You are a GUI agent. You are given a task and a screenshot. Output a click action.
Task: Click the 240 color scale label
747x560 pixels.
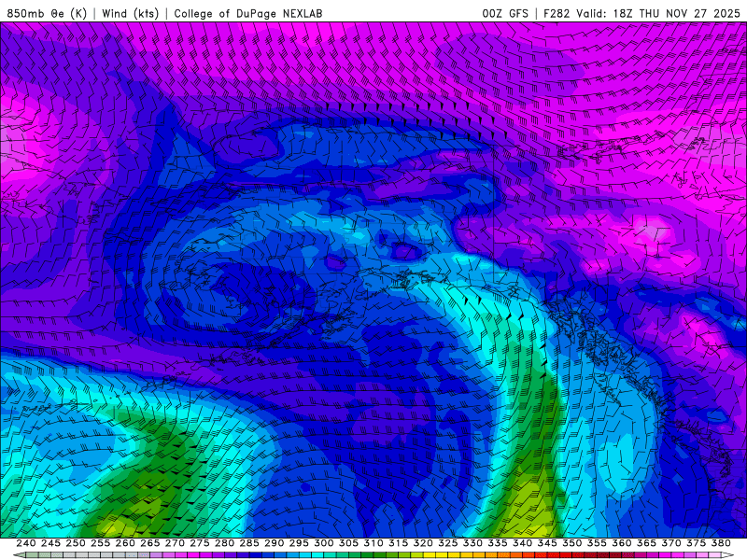[x=26, y=543]
